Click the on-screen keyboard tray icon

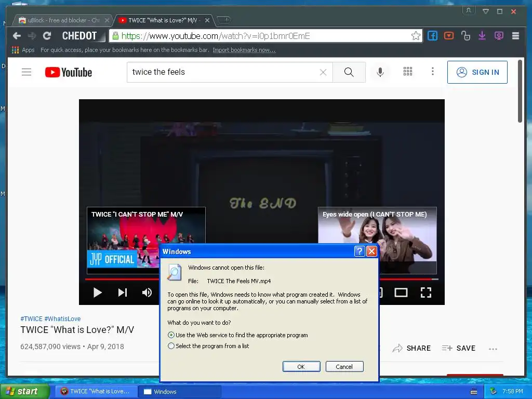pyautogui.click(x=474, y=392)
